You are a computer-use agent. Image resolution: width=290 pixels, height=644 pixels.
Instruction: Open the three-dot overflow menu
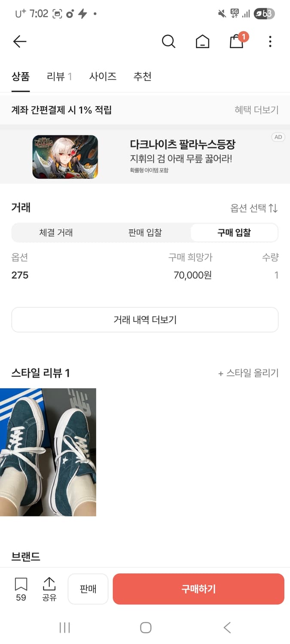click(270, 41)
